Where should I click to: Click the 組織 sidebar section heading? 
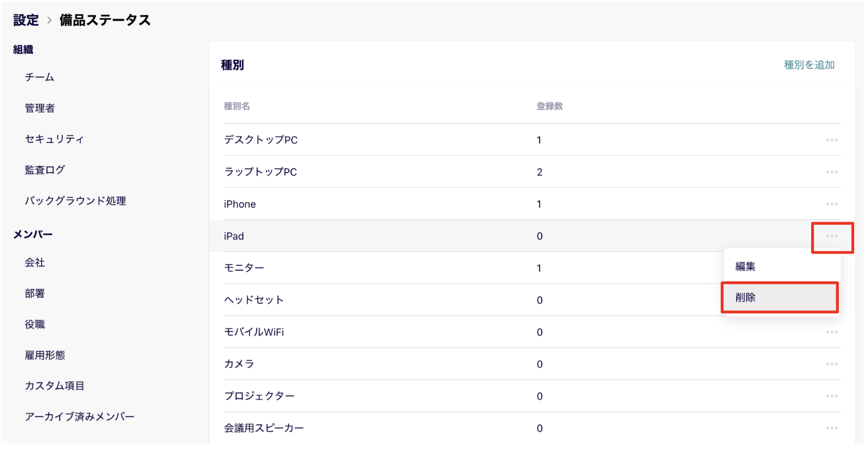point(23,49)
